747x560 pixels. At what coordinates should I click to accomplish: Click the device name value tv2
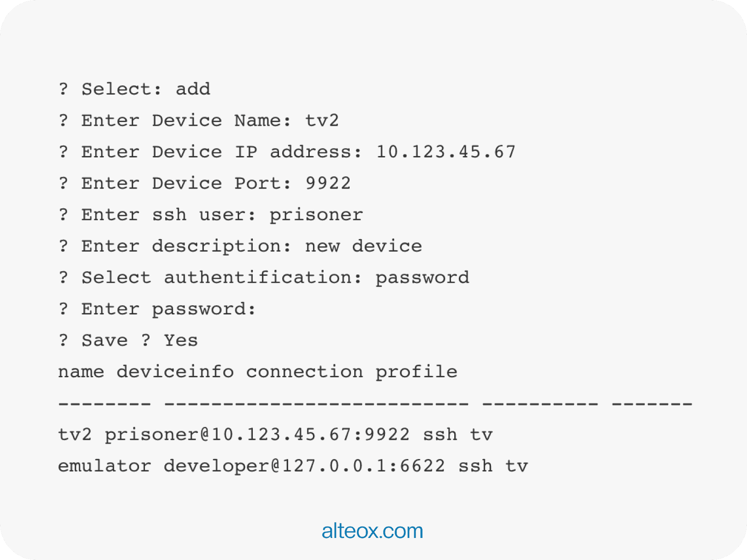click(x=322, y=121)
